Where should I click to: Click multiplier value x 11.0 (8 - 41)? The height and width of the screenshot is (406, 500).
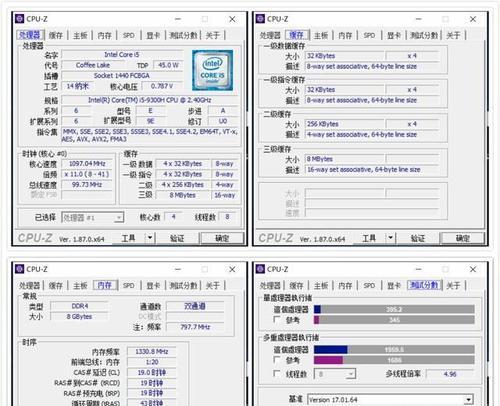87,174
